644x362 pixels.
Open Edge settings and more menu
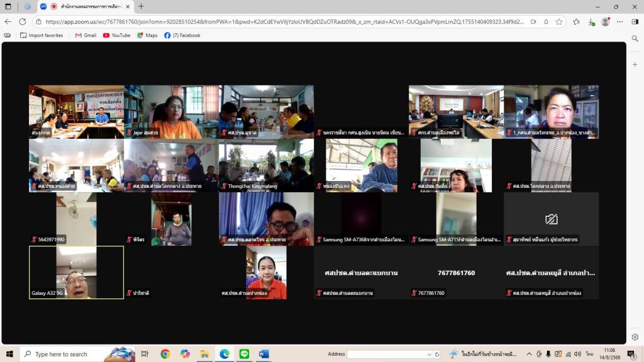[620, 21]
